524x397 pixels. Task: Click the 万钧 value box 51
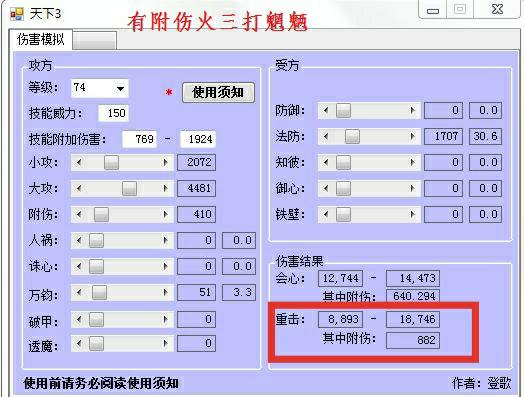click(196, 292)
